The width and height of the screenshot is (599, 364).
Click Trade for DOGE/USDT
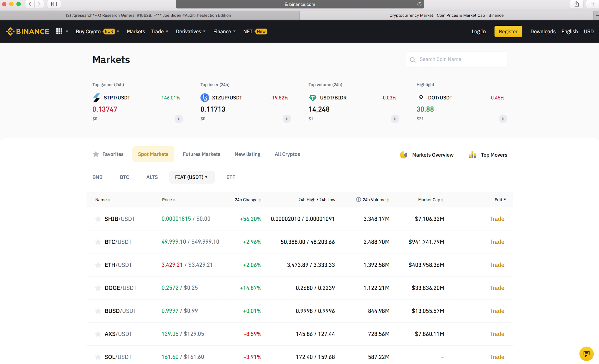point(497,288)
